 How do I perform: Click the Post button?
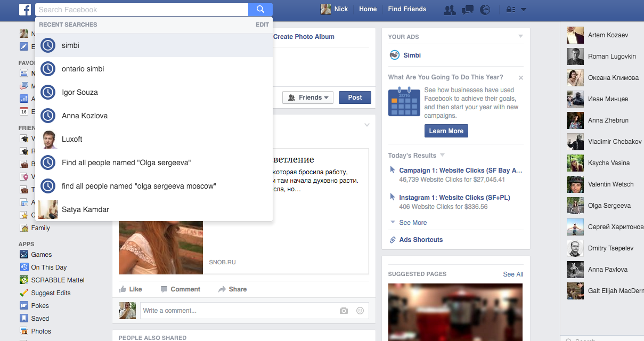pyautogui.click(x=355, y=98)
